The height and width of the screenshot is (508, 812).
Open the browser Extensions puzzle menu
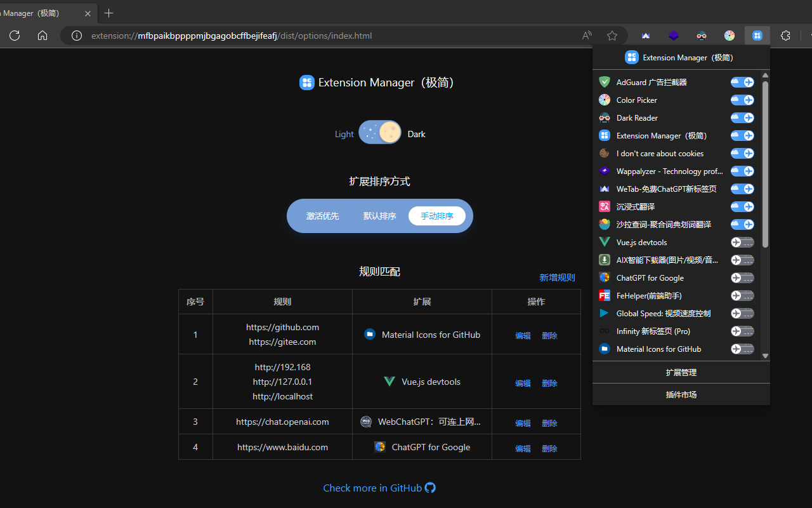click(x=785, y=36)
